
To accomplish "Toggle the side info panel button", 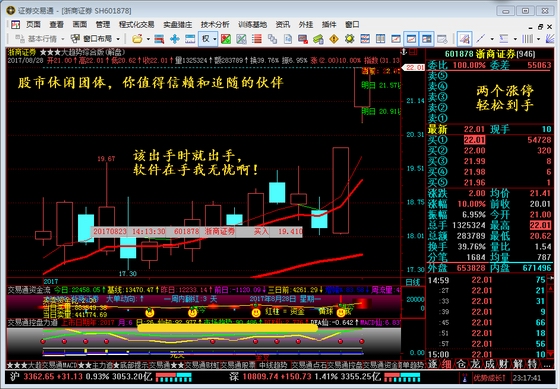I will (426, 39).
